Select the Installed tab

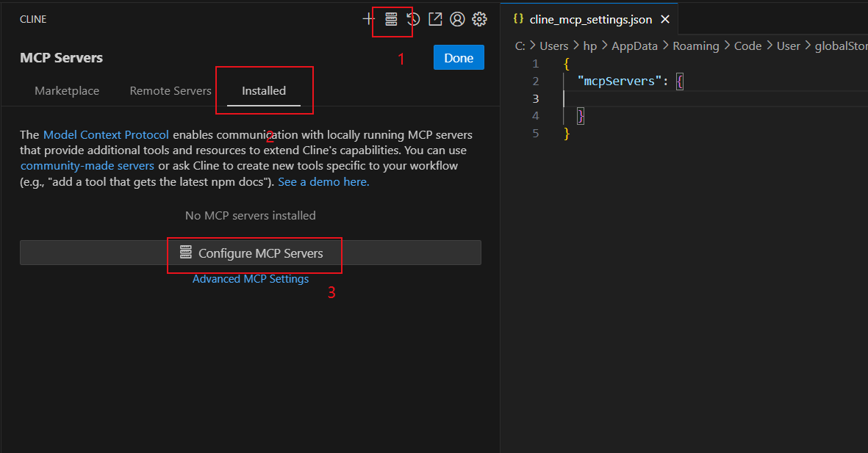[264, 91]
